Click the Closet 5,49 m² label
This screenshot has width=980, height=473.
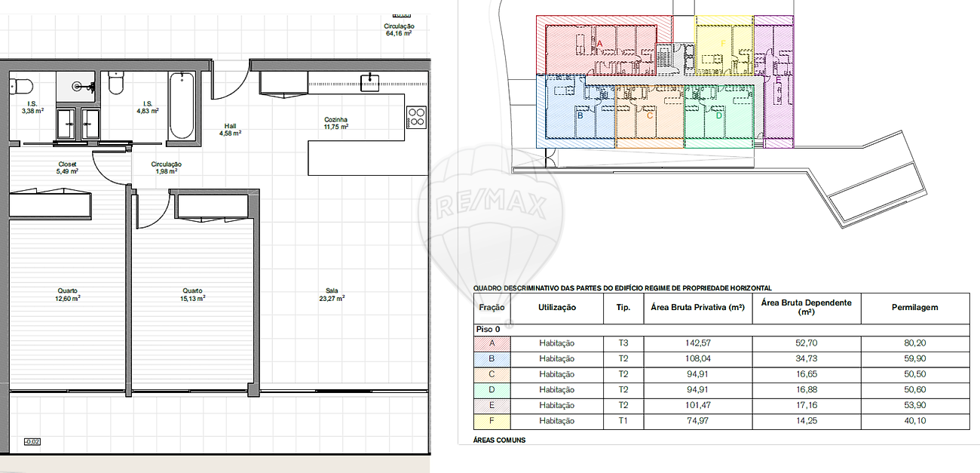click(68, 167)
